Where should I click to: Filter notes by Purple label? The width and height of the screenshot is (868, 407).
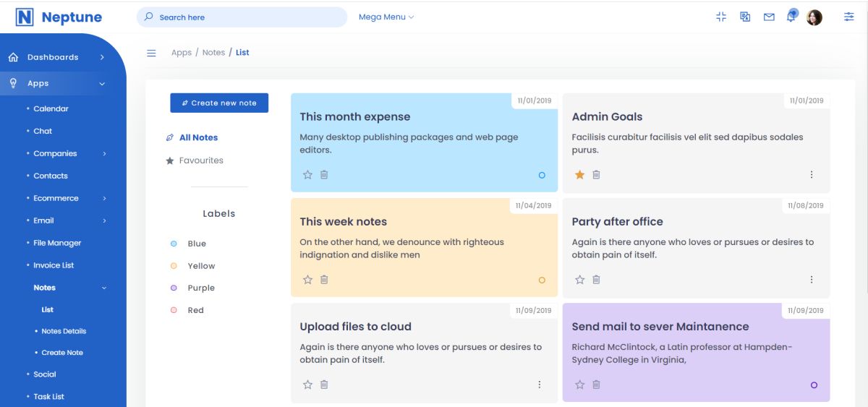[x=200, y=288]
